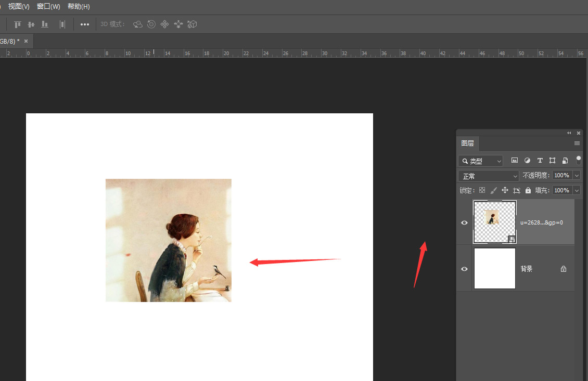
Task: Open the Layers panel menu button
Action: coord(577,143)
